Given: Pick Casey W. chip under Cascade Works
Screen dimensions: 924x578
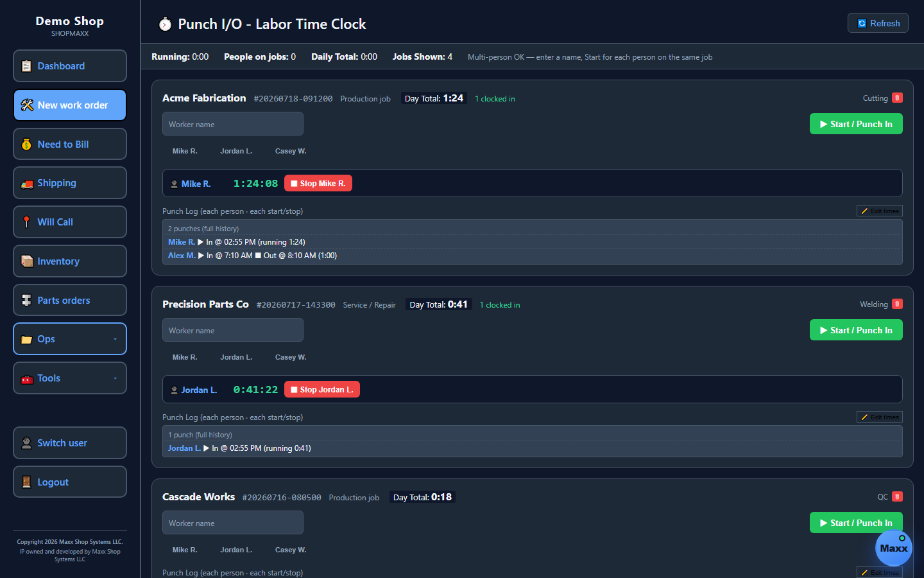Looking at the screenshot, I should click(291, 550).
